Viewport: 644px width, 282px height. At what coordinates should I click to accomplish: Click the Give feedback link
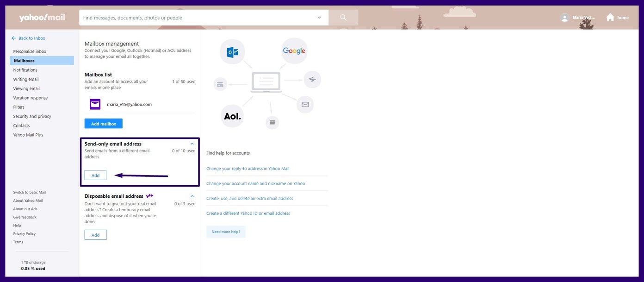25,217
